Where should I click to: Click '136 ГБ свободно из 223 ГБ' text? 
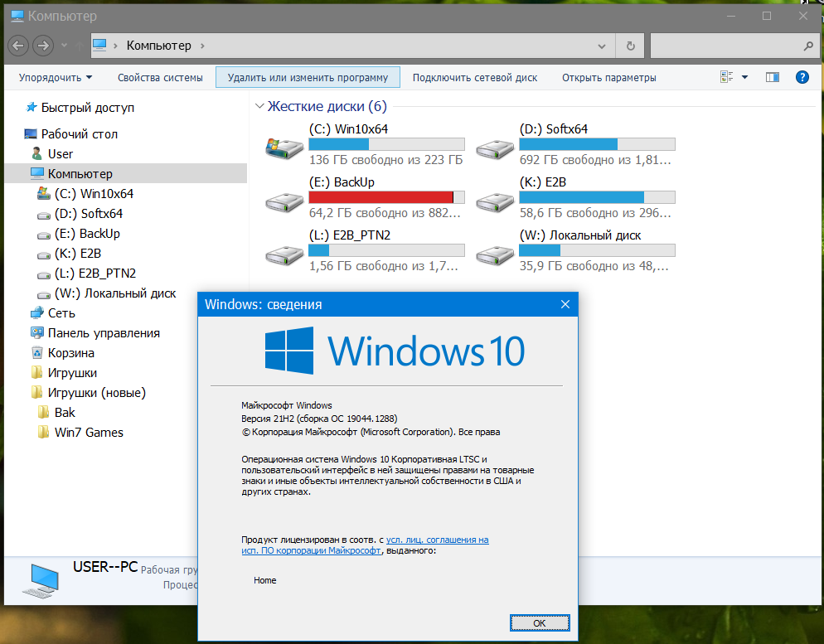pyautogui.click(x=385, y=160)
